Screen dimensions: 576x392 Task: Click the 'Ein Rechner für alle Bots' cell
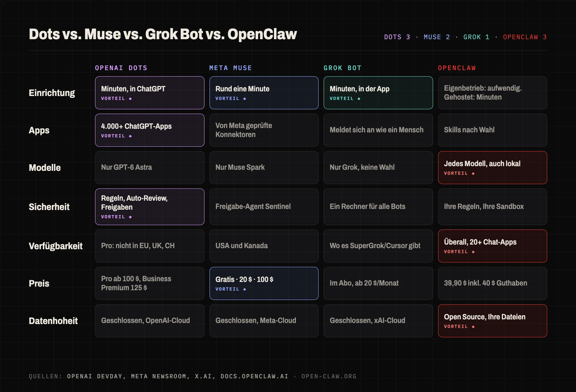point(378,207)
